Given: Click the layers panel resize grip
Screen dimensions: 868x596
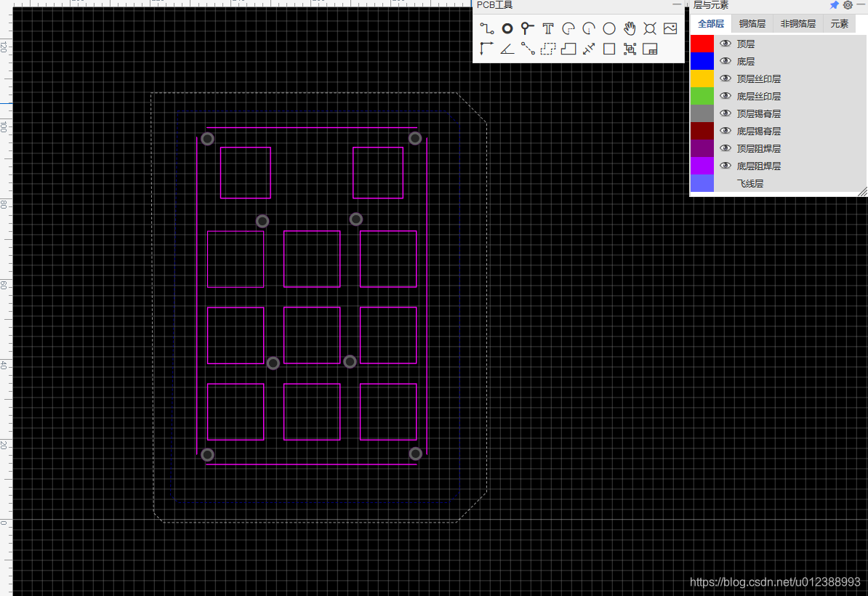Looking at the screenshot, I should click(862, 192).
